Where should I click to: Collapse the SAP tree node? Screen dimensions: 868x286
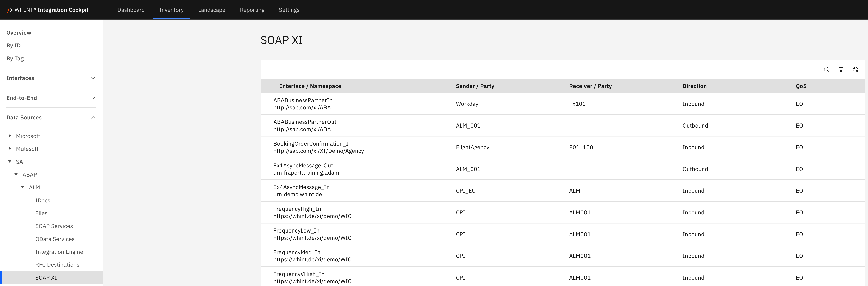click(x=10, y=162)
